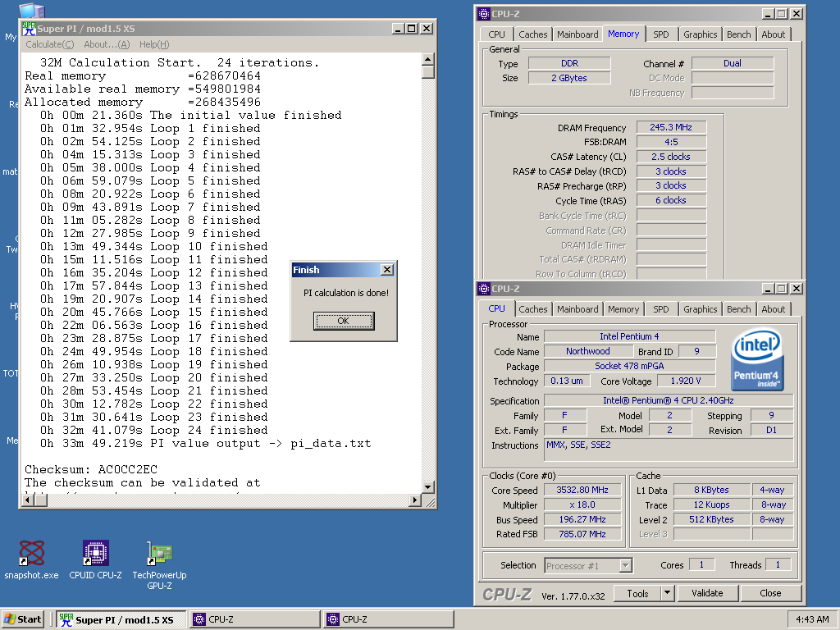Open Graphics tab in upper CPU-Z

[701, 34]
